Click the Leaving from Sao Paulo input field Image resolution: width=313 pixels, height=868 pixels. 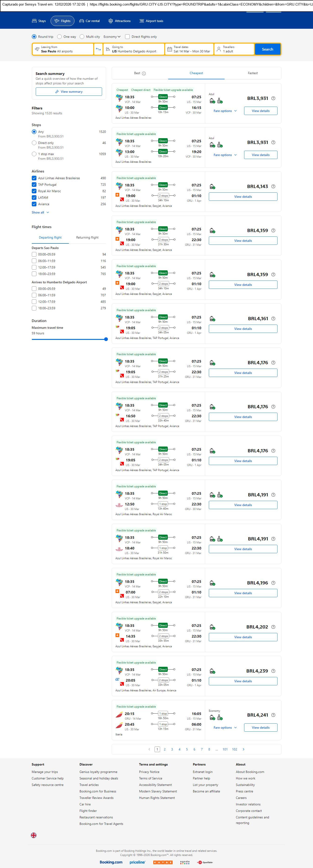63,49
